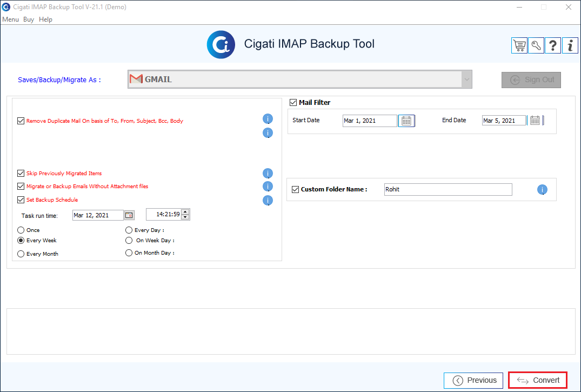Select the Every Day radio button
581x392 pixels.
(x=129, y=230)
